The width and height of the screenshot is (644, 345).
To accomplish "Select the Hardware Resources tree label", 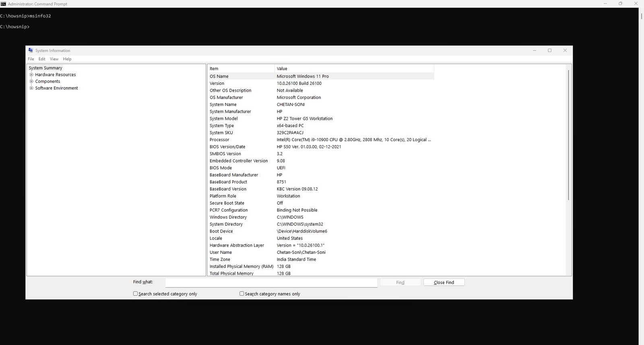I will 56,75.
